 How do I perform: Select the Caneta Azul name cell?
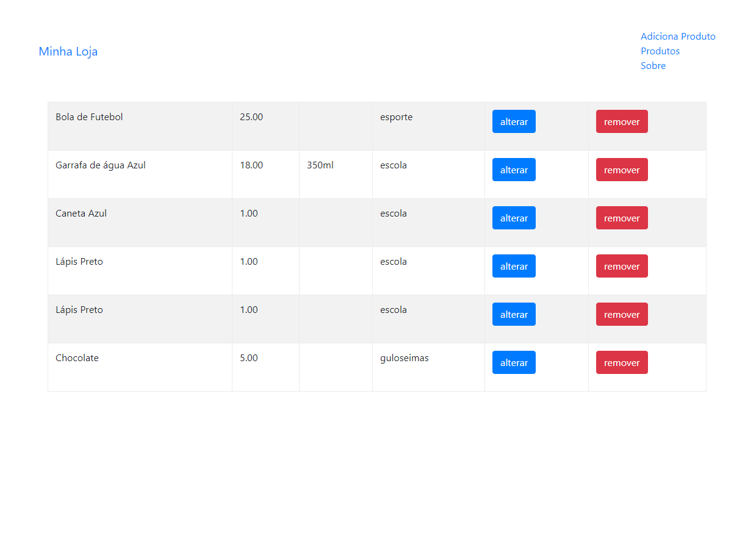[x=140, y=223]
